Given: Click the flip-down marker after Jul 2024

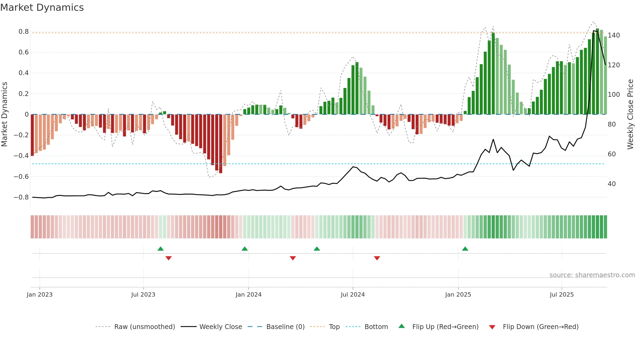Looking at the screenshot, I should tap(377, 258).
